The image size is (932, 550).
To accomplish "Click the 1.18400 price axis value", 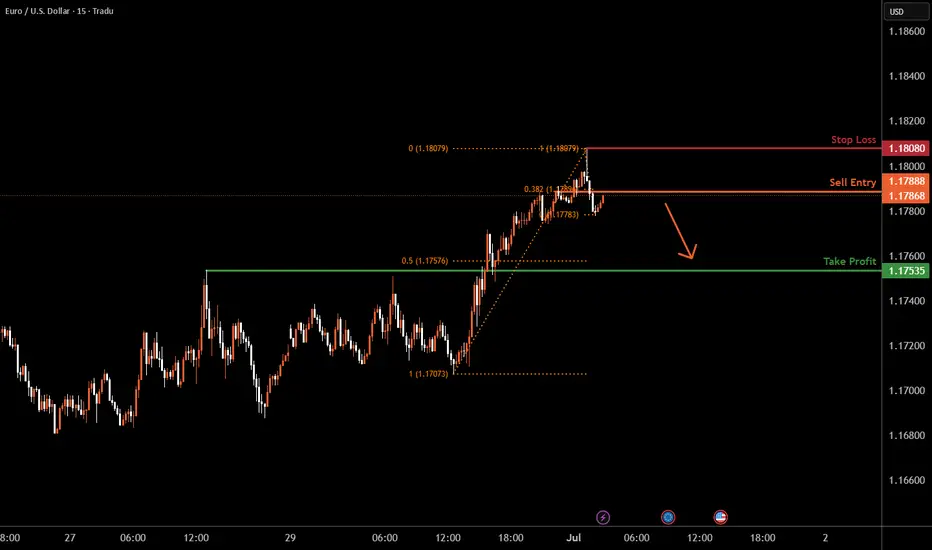I will click(906, 76).
